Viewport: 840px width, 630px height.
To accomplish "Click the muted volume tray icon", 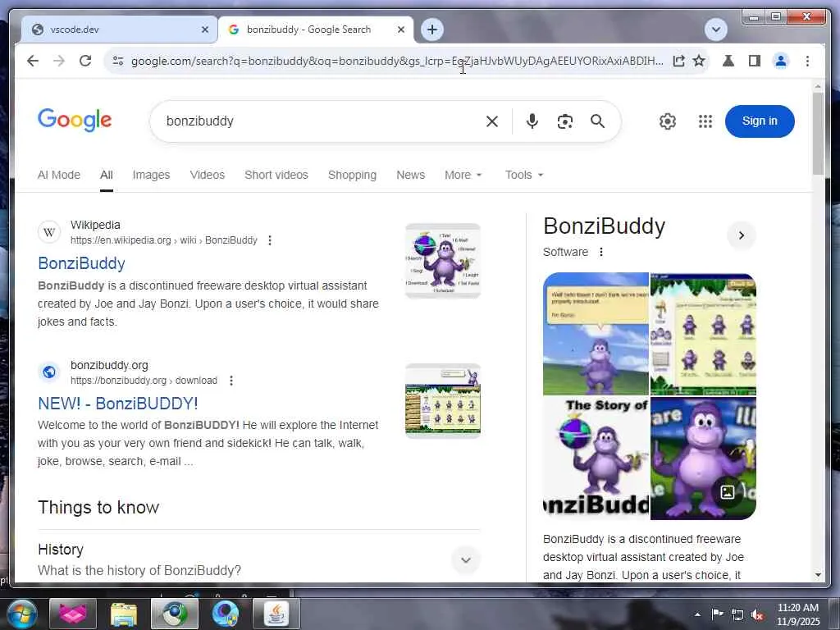I will click(757, 614).
